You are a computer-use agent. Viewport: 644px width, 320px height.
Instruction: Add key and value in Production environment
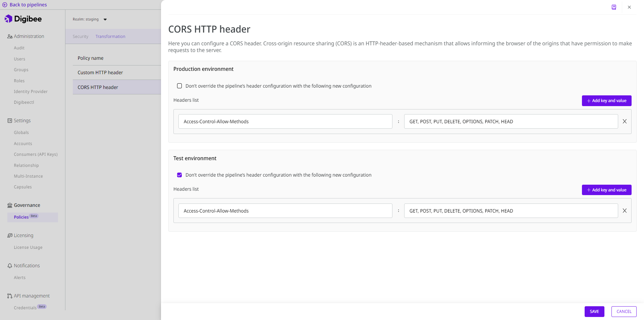[606, 101]
